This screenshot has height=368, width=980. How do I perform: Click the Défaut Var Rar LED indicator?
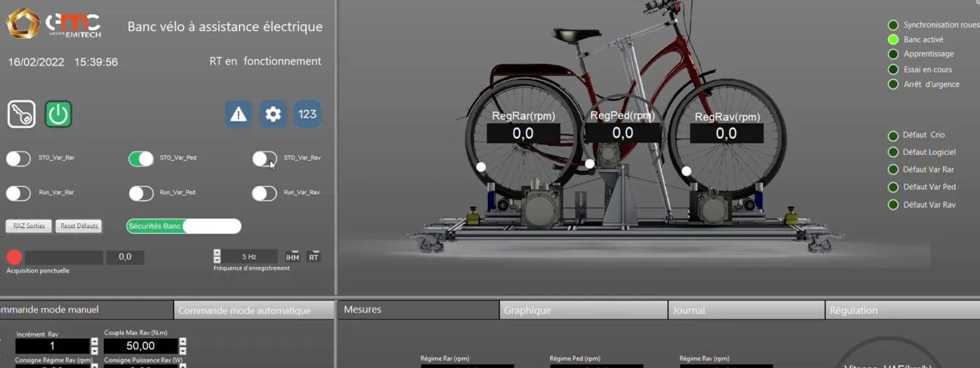pos(893,170)
